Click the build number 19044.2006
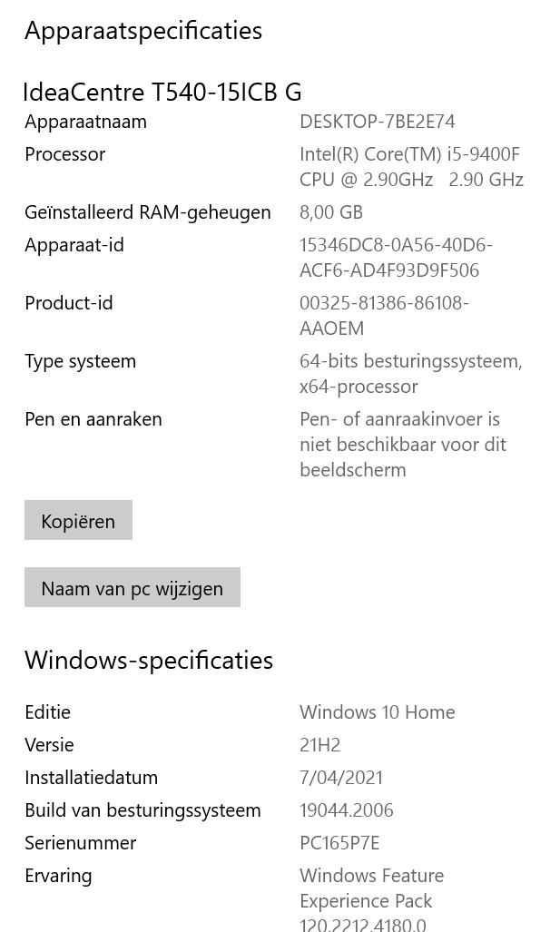Viewport: 560px width, 932px height. tap(346, 810)
